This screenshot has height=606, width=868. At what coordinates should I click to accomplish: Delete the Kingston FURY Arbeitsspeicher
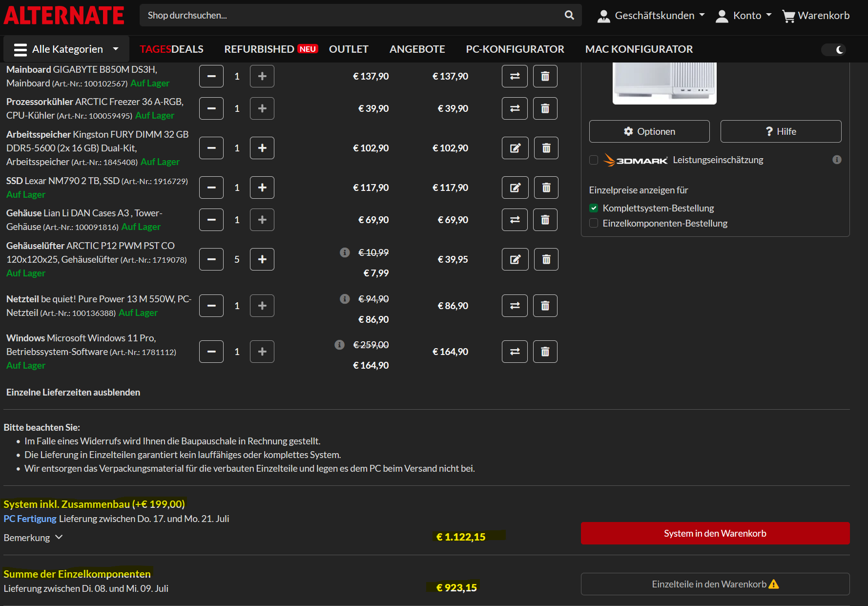click(546, 148)
